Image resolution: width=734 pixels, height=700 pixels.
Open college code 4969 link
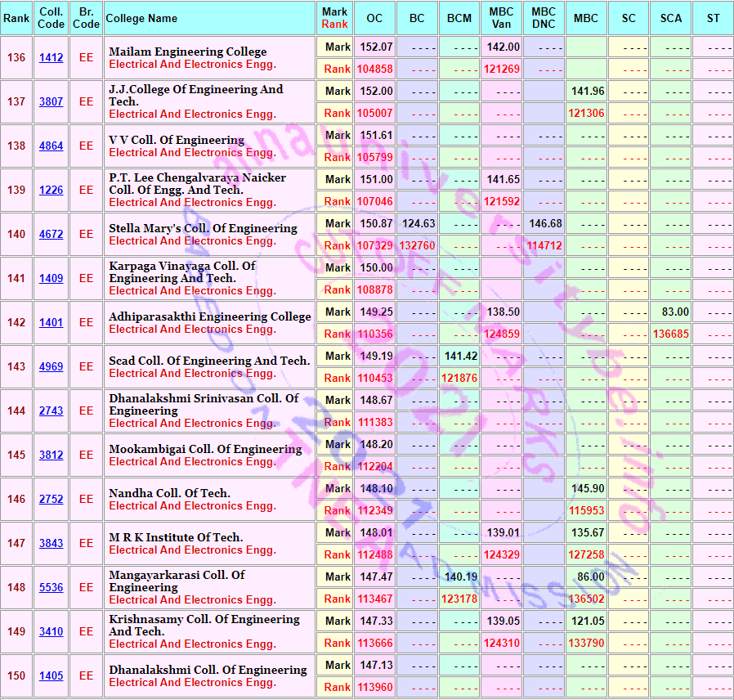pos(51,366)
